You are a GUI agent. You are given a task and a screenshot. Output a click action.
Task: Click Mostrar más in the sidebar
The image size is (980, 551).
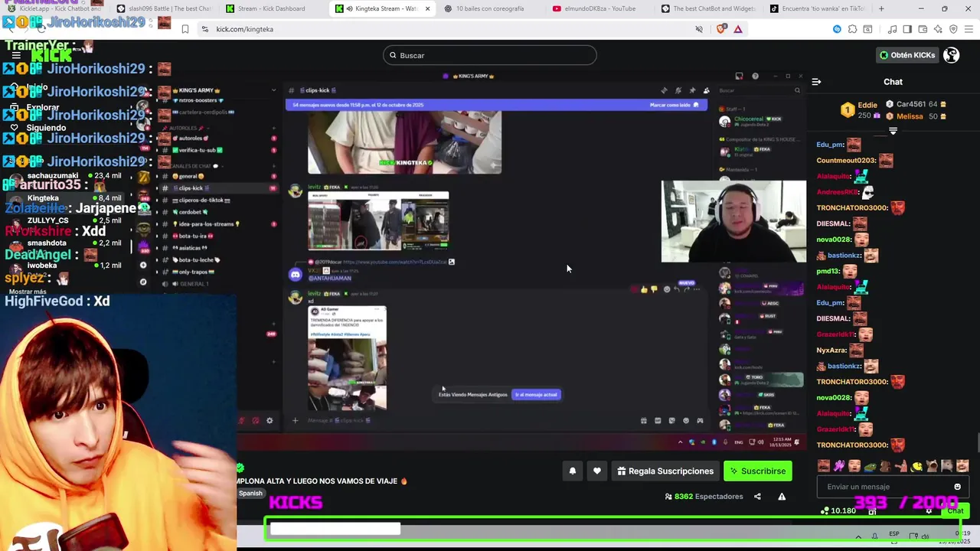pos(28,292)
